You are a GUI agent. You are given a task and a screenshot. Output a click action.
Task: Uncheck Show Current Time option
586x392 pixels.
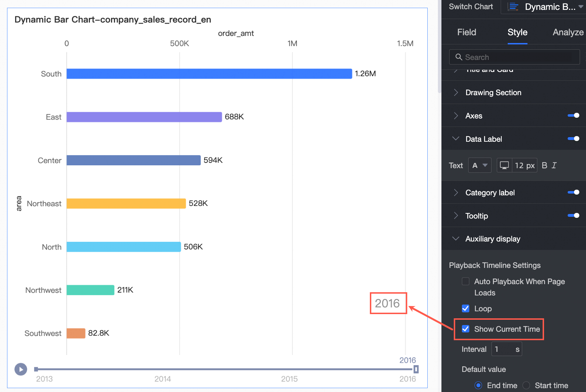click(465, 329)
